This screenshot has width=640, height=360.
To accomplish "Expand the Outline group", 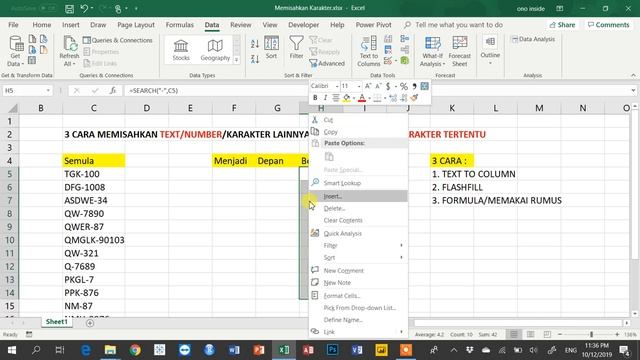I will pyautogui.click(x=490, y=50).
